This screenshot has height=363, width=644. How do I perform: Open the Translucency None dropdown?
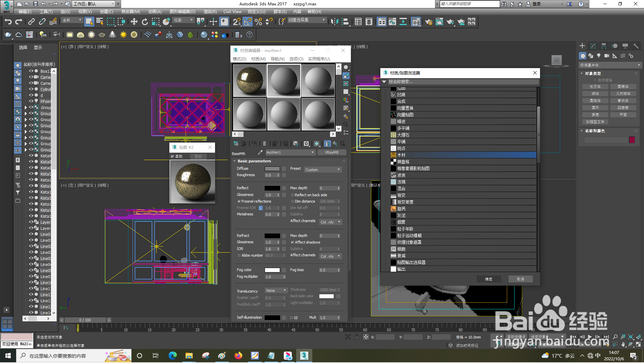point(276,291)
